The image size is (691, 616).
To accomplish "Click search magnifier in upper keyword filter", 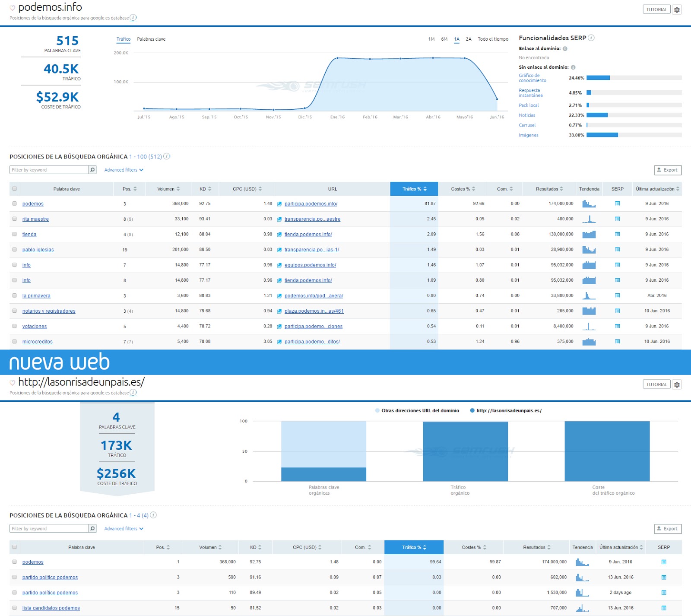I will [92, 170].
